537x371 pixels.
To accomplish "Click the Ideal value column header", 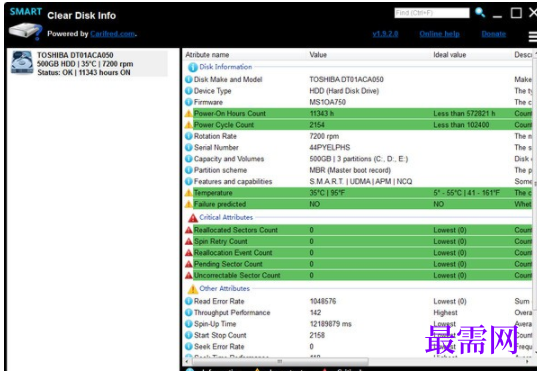I will click(449, 55).
